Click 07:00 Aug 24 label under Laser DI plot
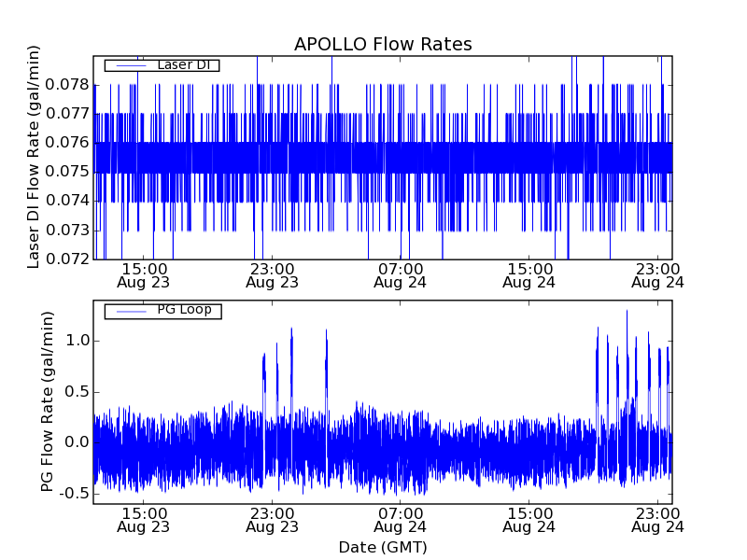 coord(401,274)
